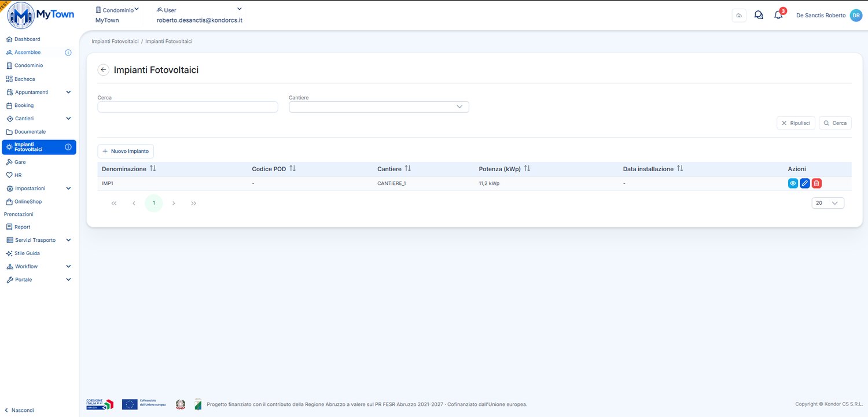Image resolution: width=868 pixels, height=417 pixels.
Task: Open the chat messages icon
Action: (x=759, y=15)
